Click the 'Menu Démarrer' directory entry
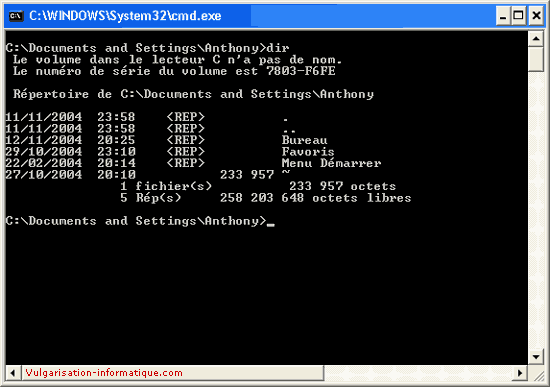This screenshot has height=387, width=550. coord(331,163)
